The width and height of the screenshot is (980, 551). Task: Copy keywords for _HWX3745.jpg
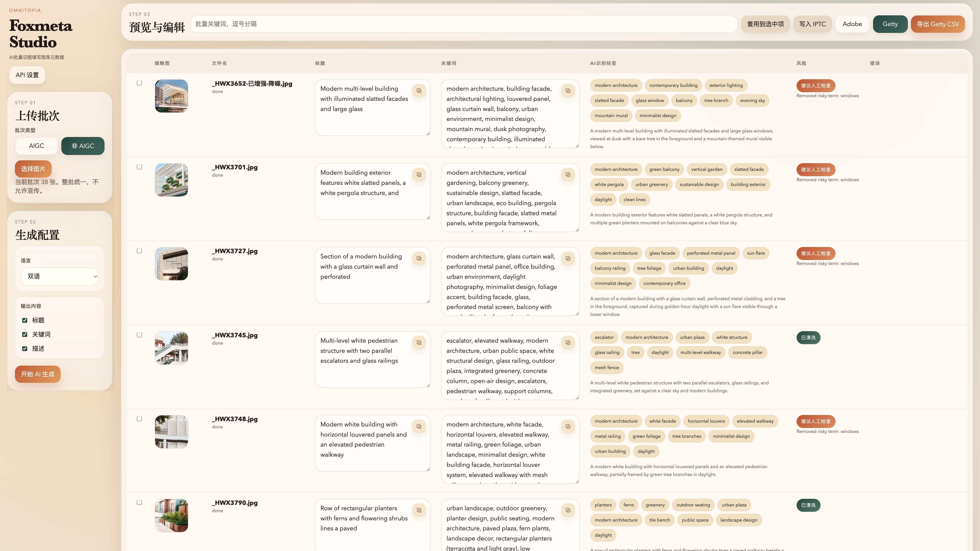[x=568, y=343]
